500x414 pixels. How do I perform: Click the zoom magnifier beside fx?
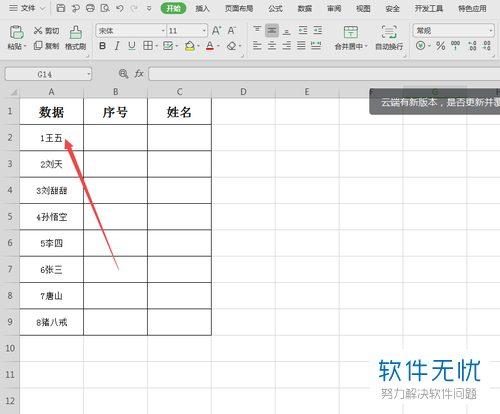click(x=123, y=74)
